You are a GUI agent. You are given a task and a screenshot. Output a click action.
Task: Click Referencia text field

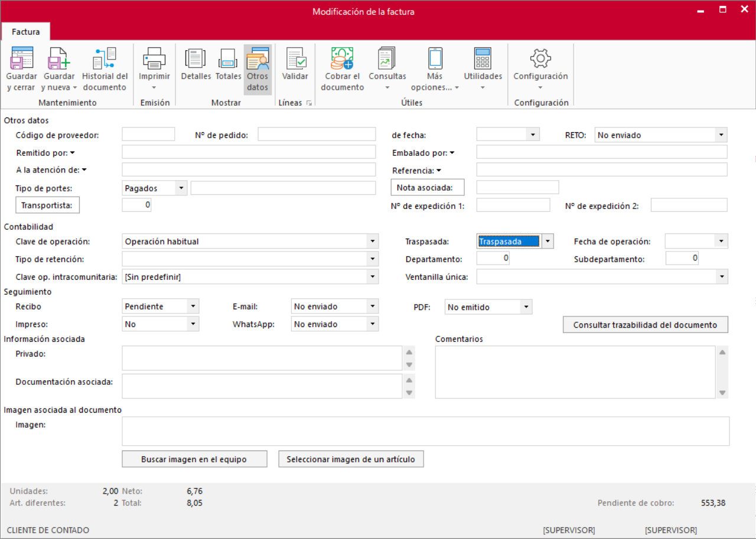[602, 170]
